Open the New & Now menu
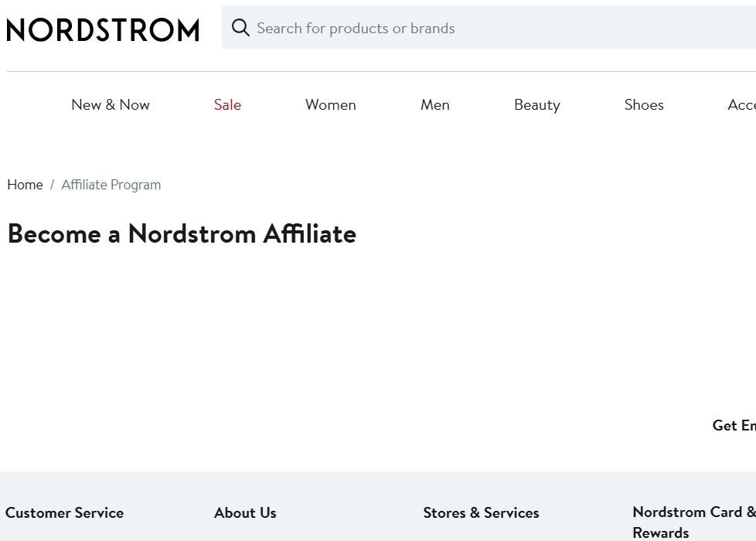The width and height of the screenshot is (756, 541). click(111, 104)
